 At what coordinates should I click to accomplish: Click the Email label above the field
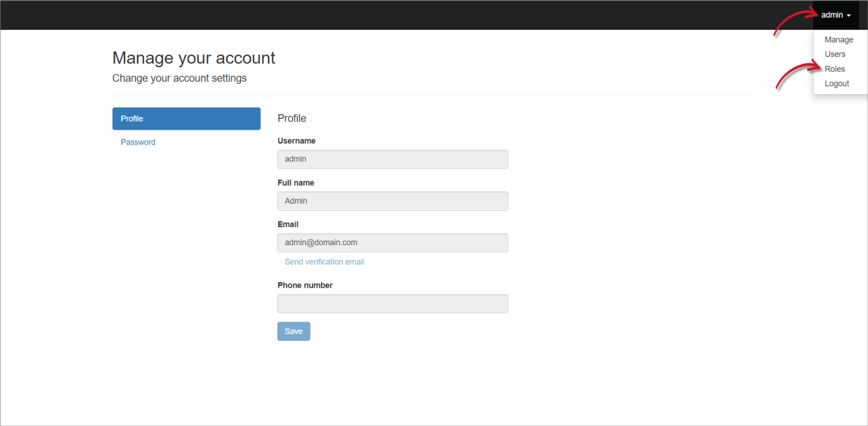point(288,224)
